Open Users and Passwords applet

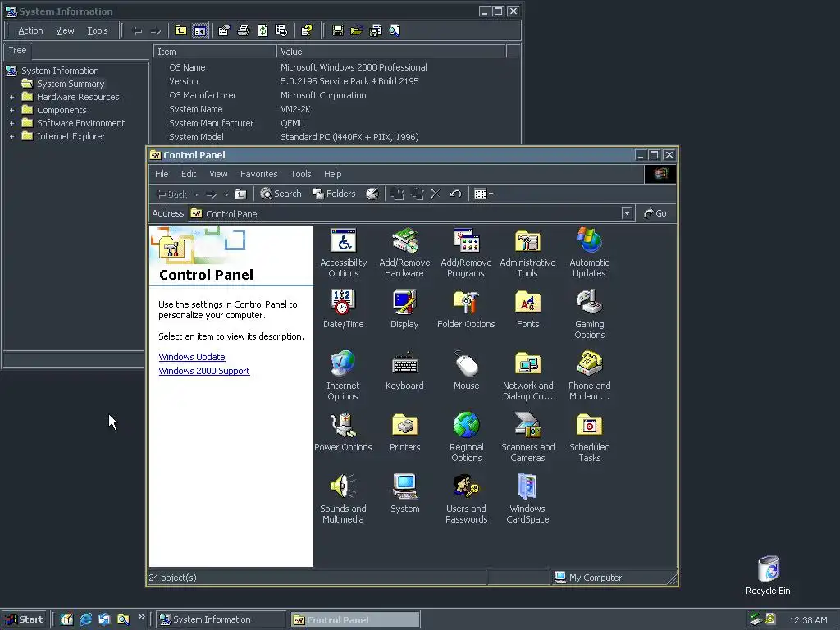coord(466,499)
